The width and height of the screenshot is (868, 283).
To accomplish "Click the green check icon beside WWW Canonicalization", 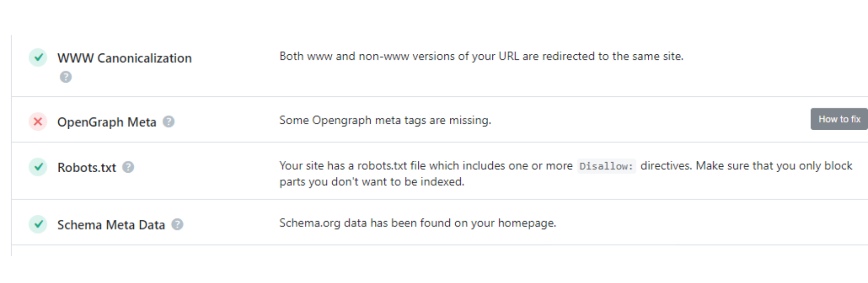I will click(x=38, y=57).
